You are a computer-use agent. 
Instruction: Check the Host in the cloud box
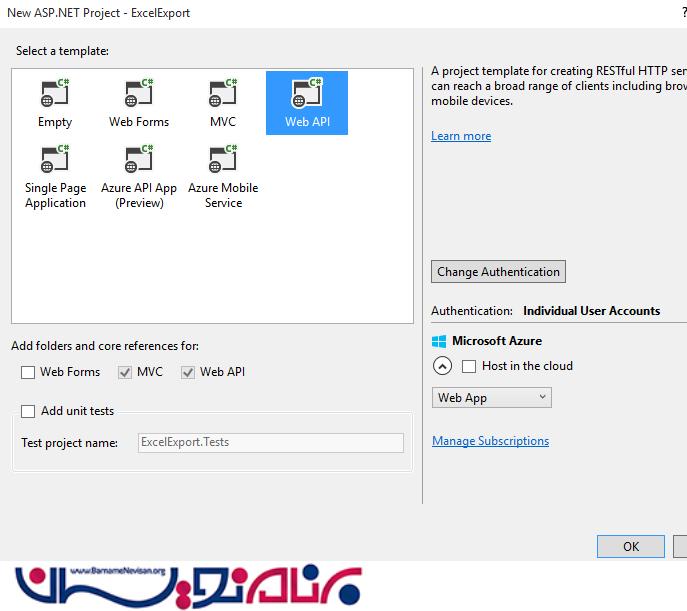pyautogui.click(x=469, y=366)
